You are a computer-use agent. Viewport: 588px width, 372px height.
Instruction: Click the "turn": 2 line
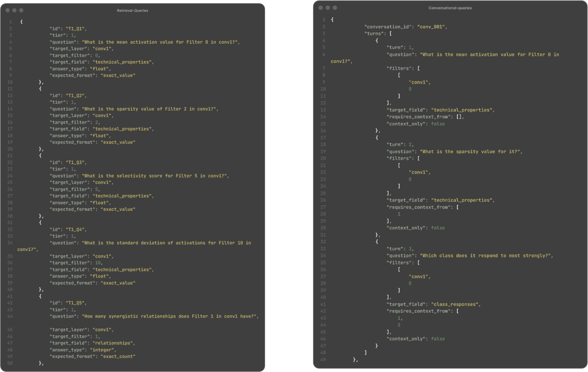pyautogui.click(x=400, y=144)
